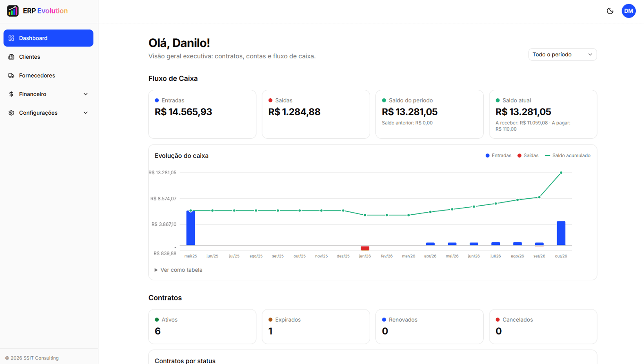This screenshot has height=364, width=644.
Task: Click the out/26 saldo acumulado point
Action: (x=561, y=173)
